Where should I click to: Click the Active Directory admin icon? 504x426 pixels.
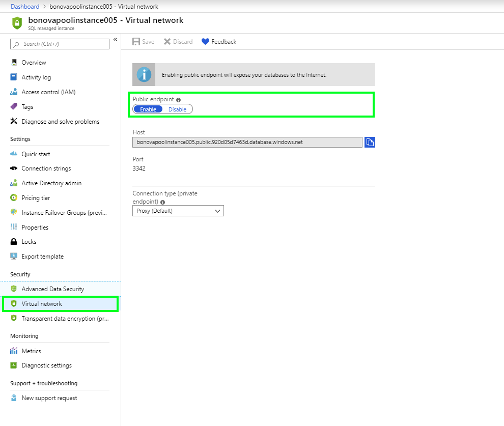[x=14, y=183]
